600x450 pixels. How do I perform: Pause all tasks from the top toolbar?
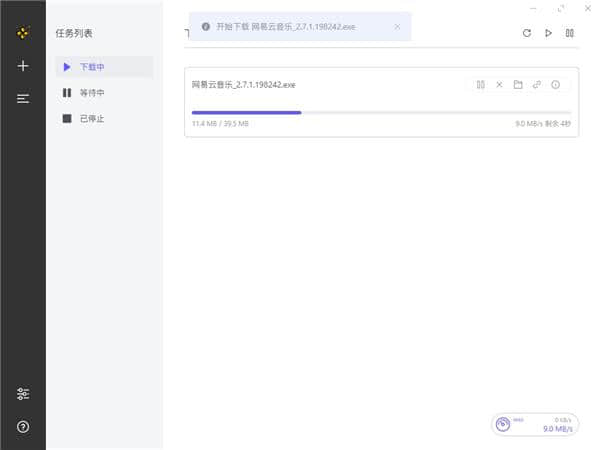pos(569,33)
